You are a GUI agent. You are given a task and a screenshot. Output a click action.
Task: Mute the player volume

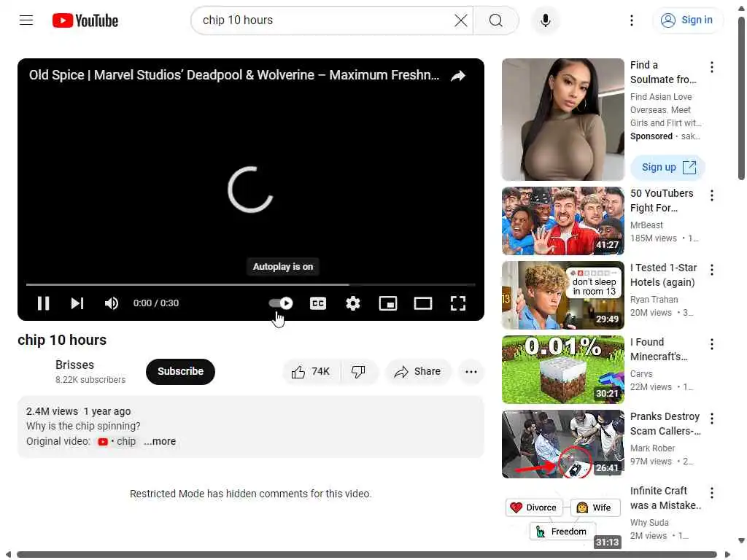pyautogui.click(x=111, y=303)
